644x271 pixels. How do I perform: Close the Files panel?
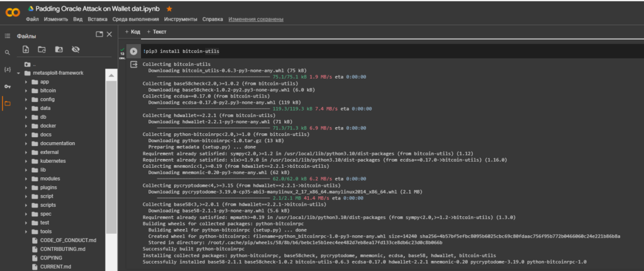109,35
